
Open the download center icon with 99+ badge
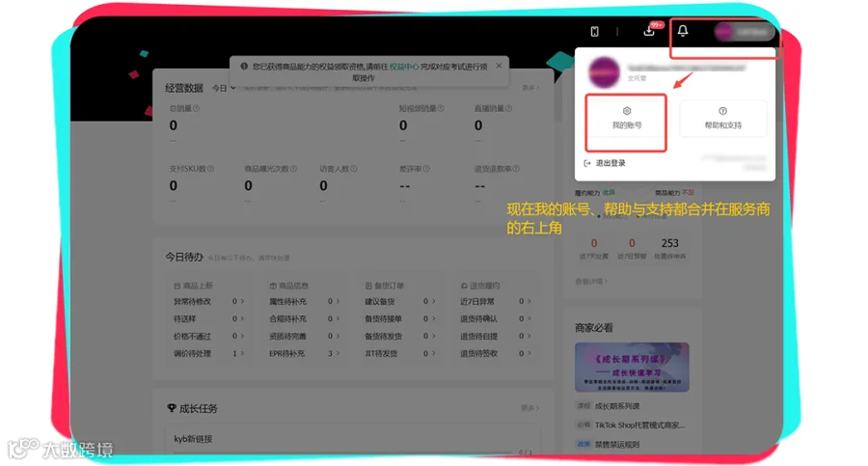click(x=650, y=31)
